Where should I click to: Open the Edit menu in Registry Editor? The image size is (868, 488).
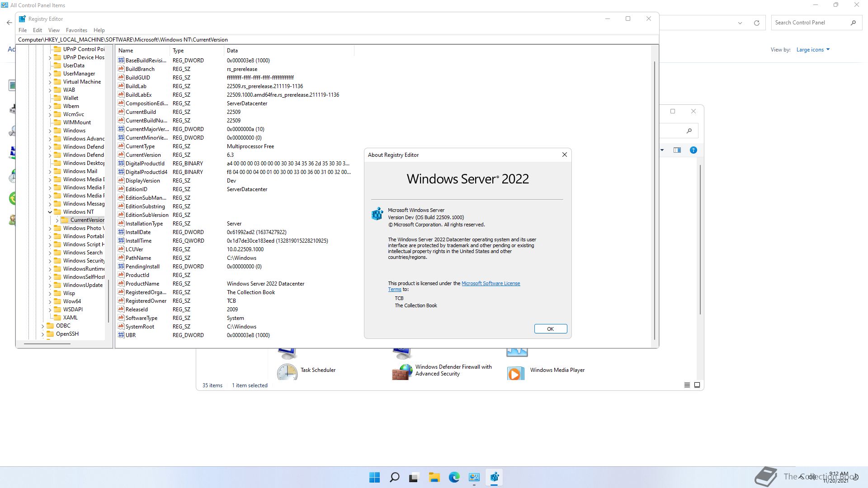[38, 30]
